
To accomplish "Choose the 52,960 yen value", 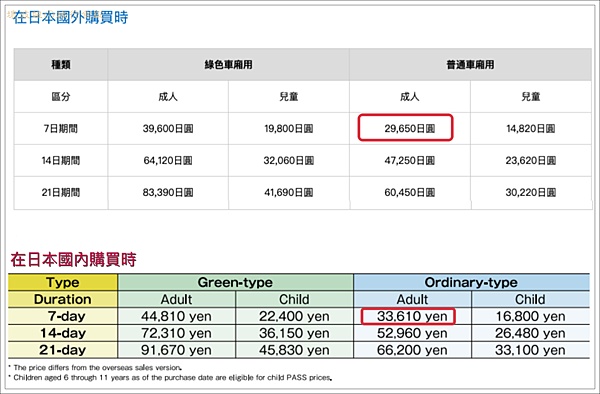I will (412, 333).
